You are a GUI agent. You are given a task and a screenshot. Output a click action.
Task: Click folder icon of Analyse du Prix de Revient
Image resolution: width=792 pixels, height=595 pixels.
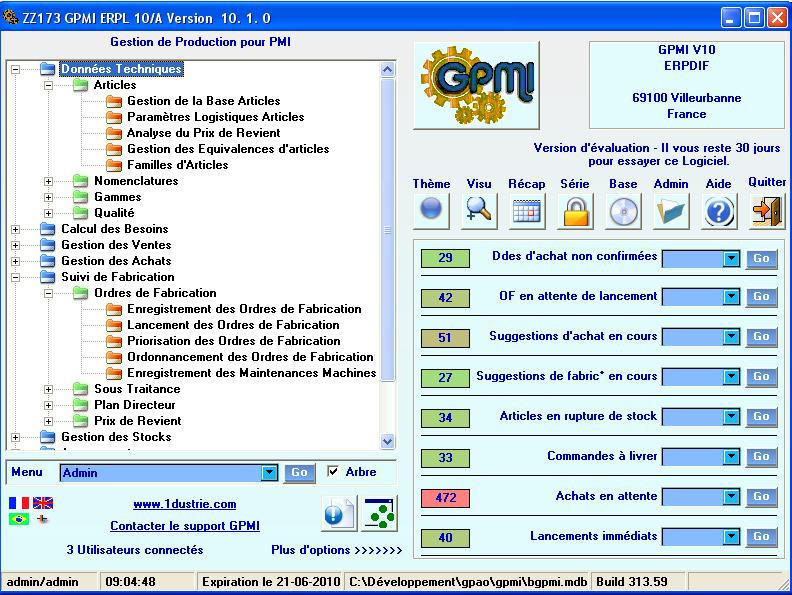click(x=114, y=133)
